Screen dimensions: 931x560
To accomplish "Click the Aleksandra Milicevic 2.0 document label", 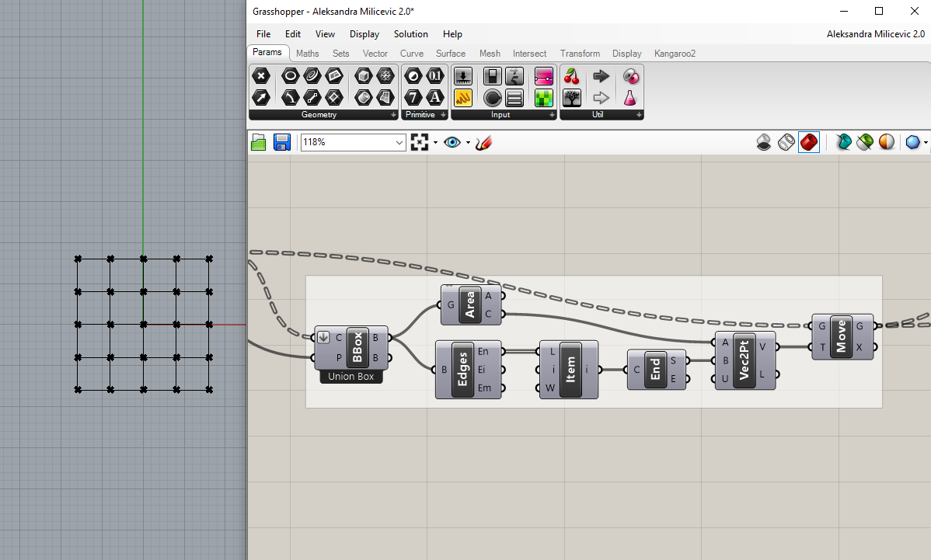I will point(876,34).
